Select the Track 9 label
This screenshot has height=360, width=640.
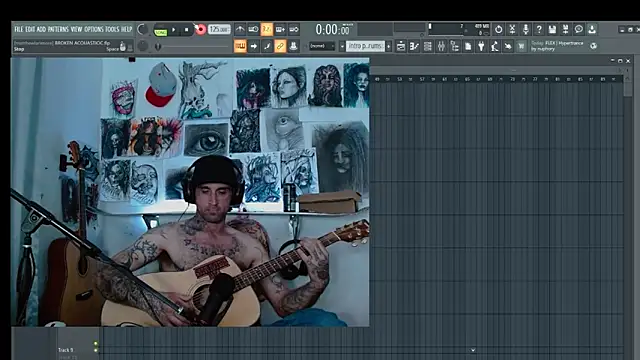click(65, 350)
